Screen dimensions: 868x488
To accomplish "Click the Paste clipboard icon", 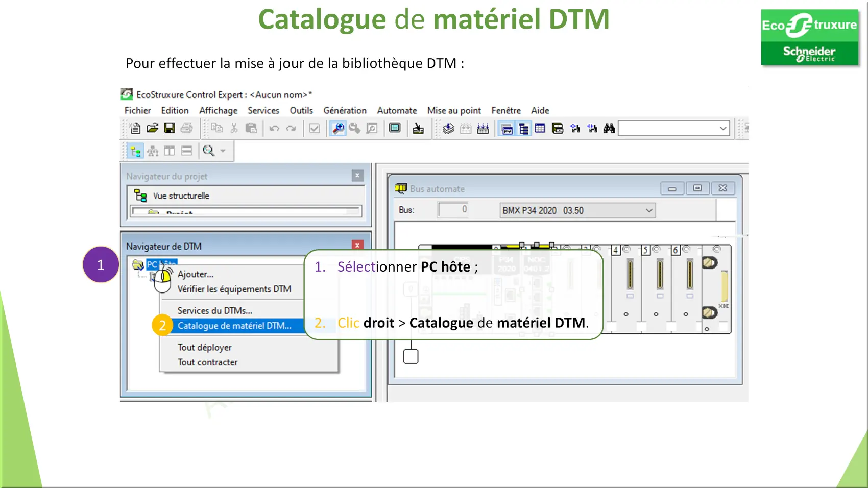I will [x=251, y=128].
